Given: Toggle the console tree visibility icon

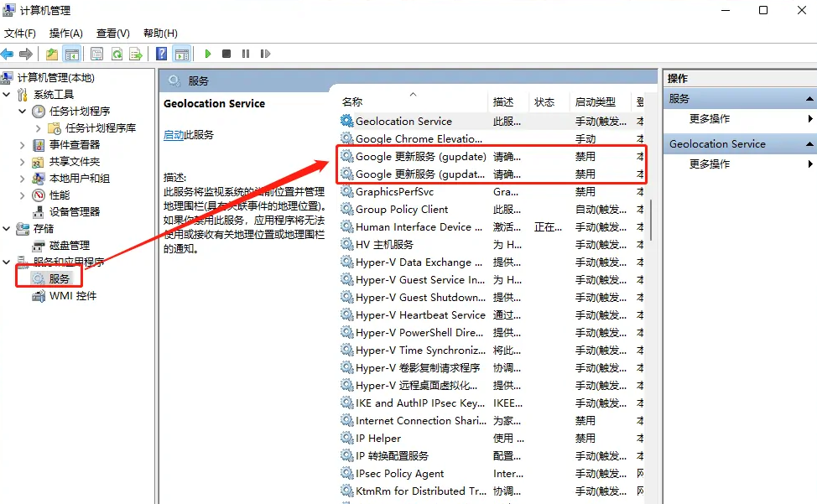Looking at the screenshot, I should coord(72,53).
